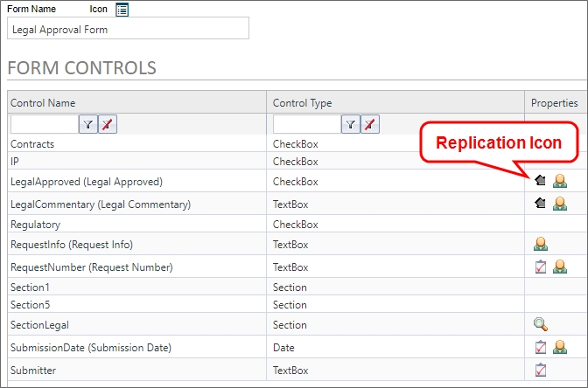Click the user icon in RequestInfo row
Image resolution: width=588 pixels, height=388 pixels.
pyautogui.click(x=541, y=244)
